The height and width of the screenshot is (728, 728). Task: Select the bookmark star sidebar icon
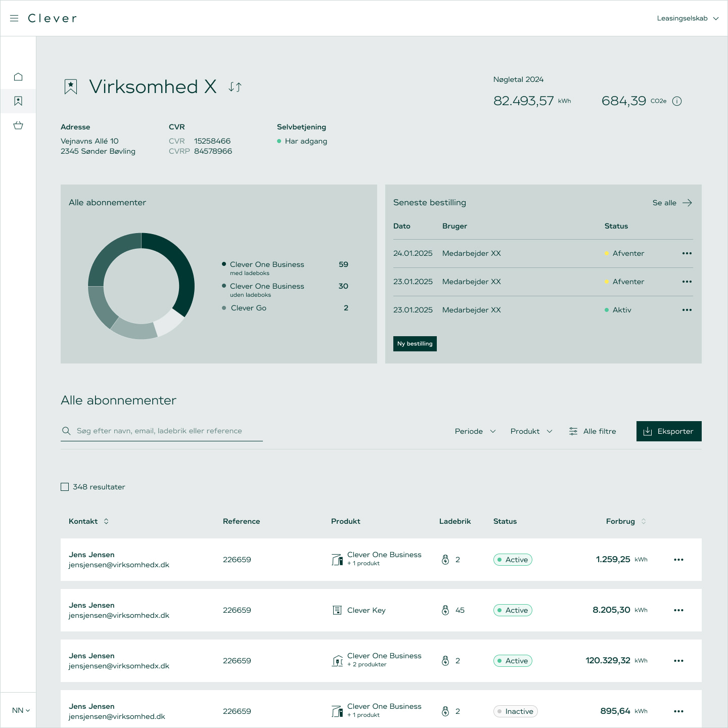[x=18, y=101]
